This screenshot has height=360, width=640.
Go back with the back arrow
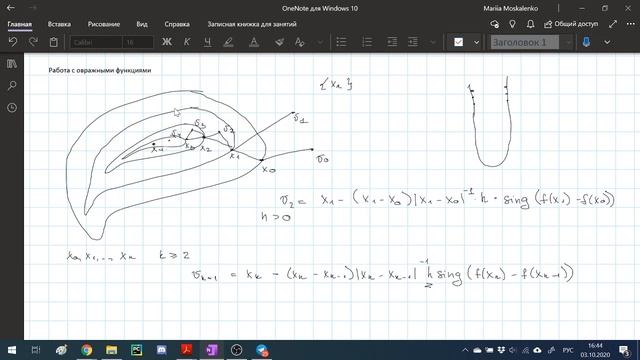[11, 8]
